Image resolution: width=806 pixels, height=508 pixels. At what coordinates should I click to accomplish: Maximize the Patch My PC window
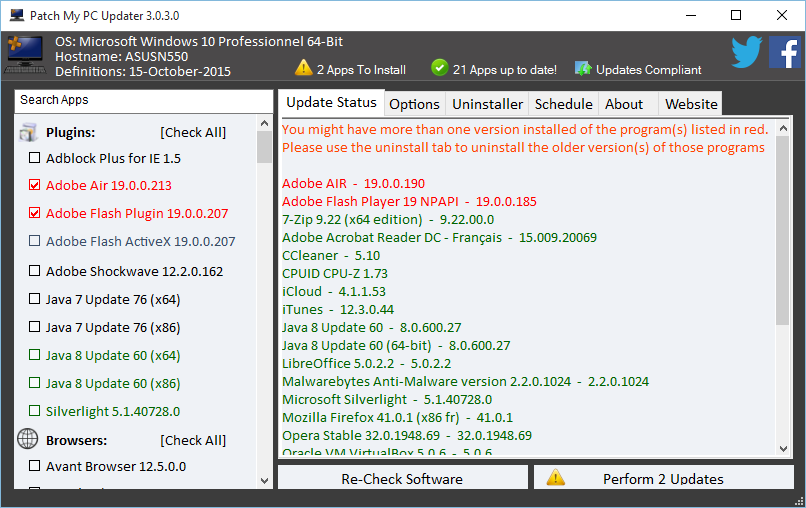[x=736, y=15]
